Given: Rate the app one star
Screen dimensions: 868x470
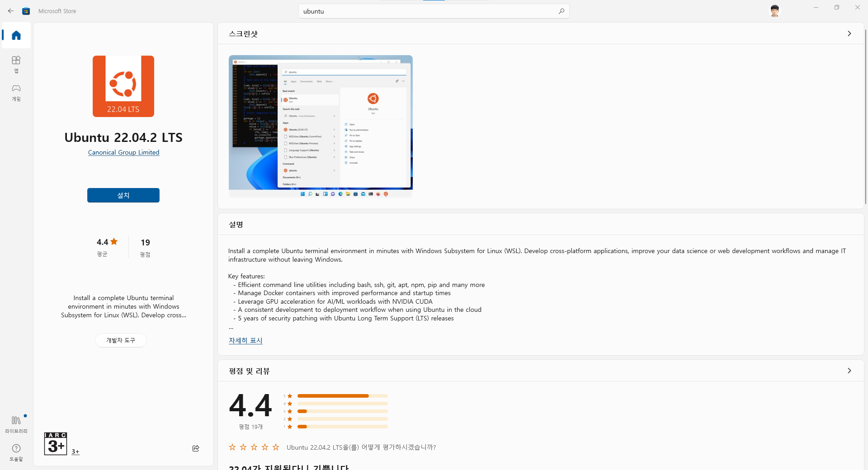Looking at the screenshot, I should point(232,447).
